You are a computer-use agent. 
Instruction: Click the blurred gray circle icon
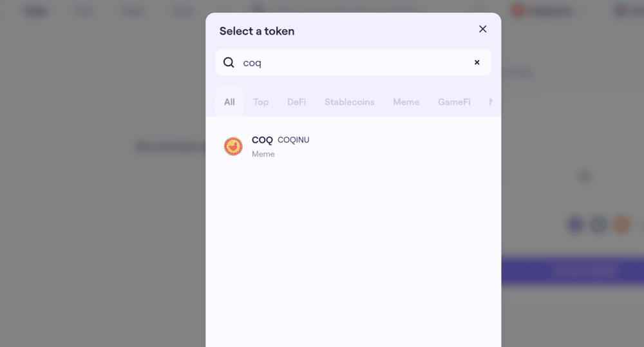coord(599,224)
